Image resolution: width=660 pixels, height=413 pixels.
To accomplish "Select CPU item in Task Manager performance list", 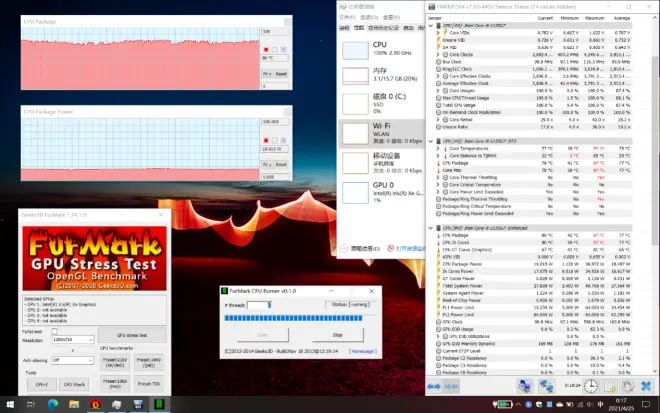I will [381, 49].
